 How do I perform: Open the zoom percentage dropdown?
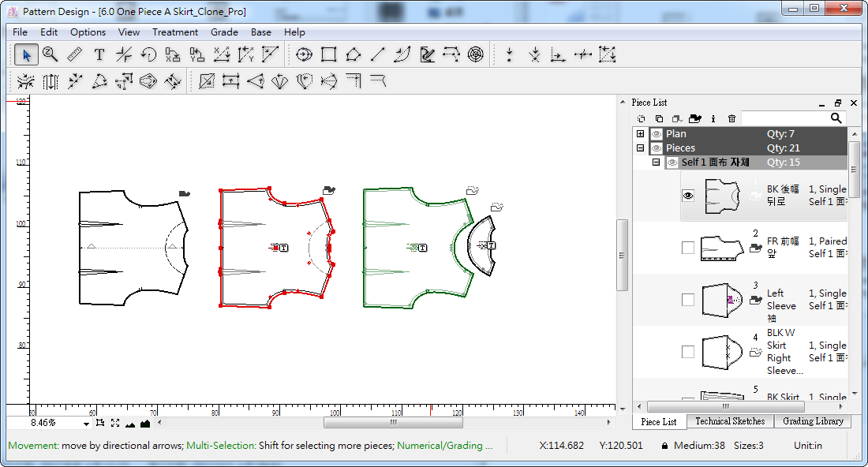coord(86,423)
